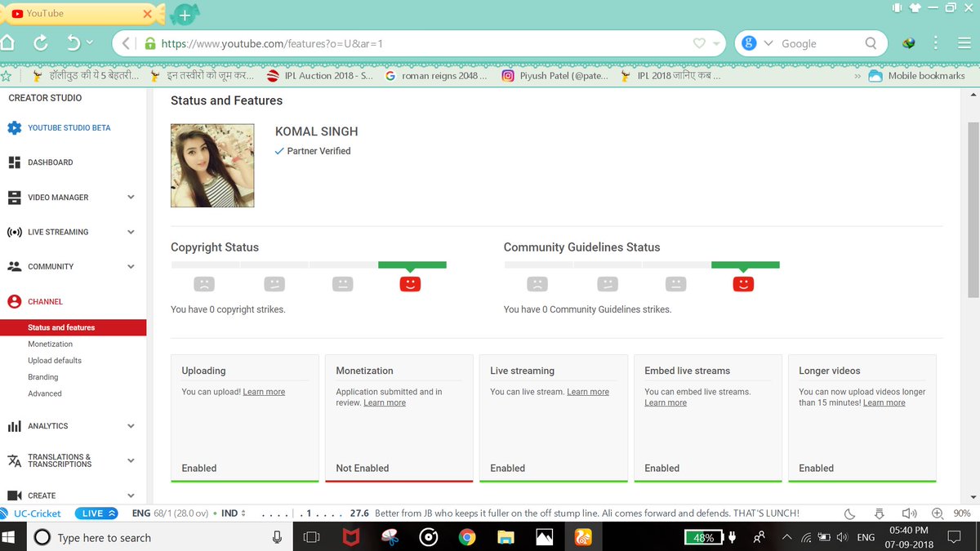Open a new tab with the plus button
This screenshot has height=551, width=980.
tap(185, 14)
